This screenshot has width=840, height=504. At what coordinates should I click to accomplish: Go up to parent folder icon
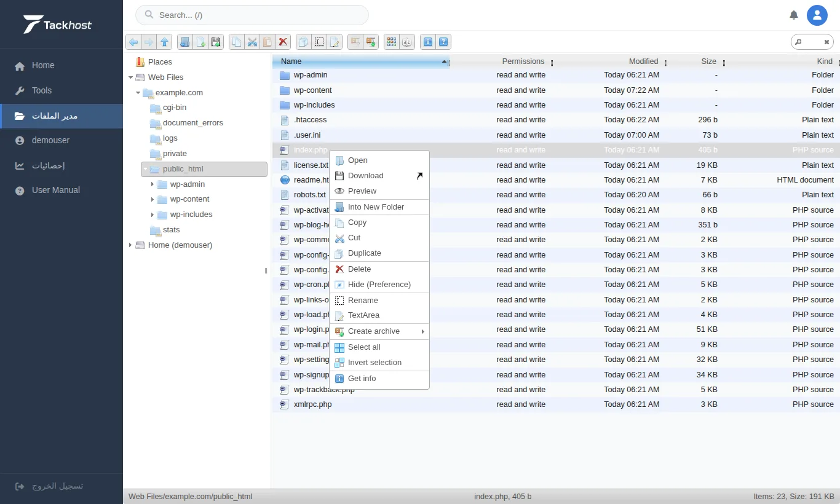[x=164, y=42]
